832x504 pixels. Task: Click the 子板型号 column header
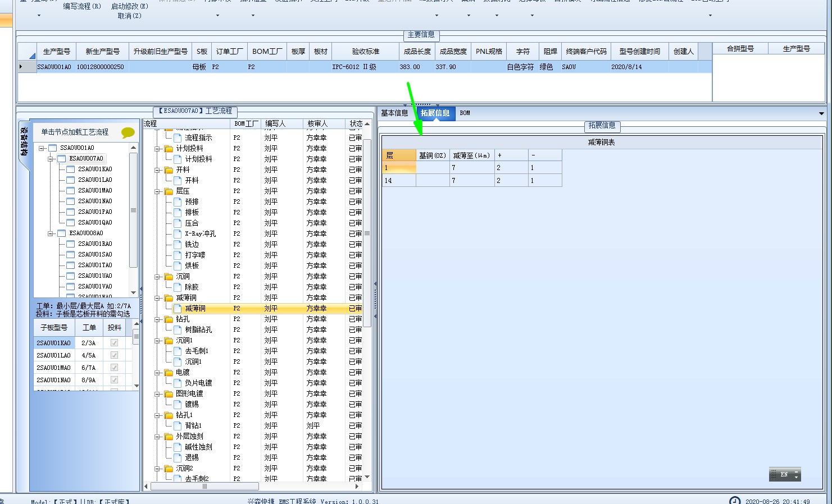pyautogui.click(x=54, y=328)
